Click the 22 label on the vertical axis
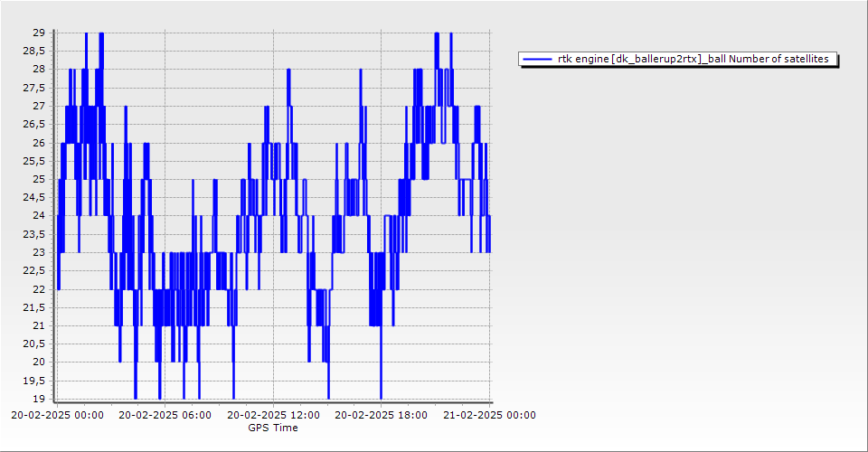The image size is (868, 452). [x=39, y=288]
